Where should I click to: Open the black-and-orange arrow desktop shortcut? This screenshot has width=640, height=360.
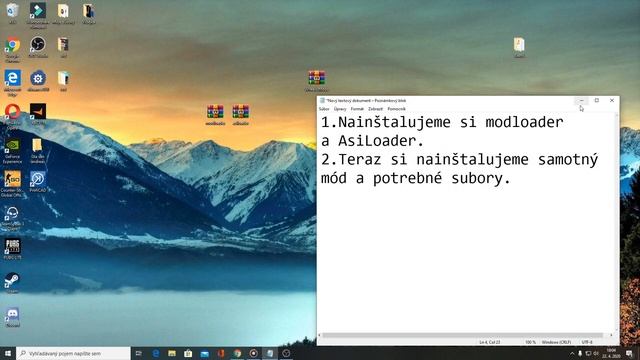click(x=38, y=114)
